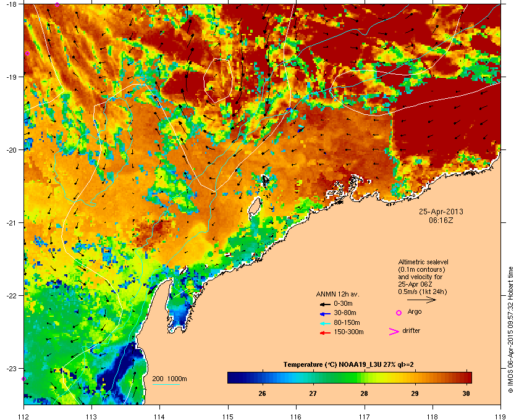Click the latitude axis label '-21'
Screen dimensions: 519x420
[11, 222]
